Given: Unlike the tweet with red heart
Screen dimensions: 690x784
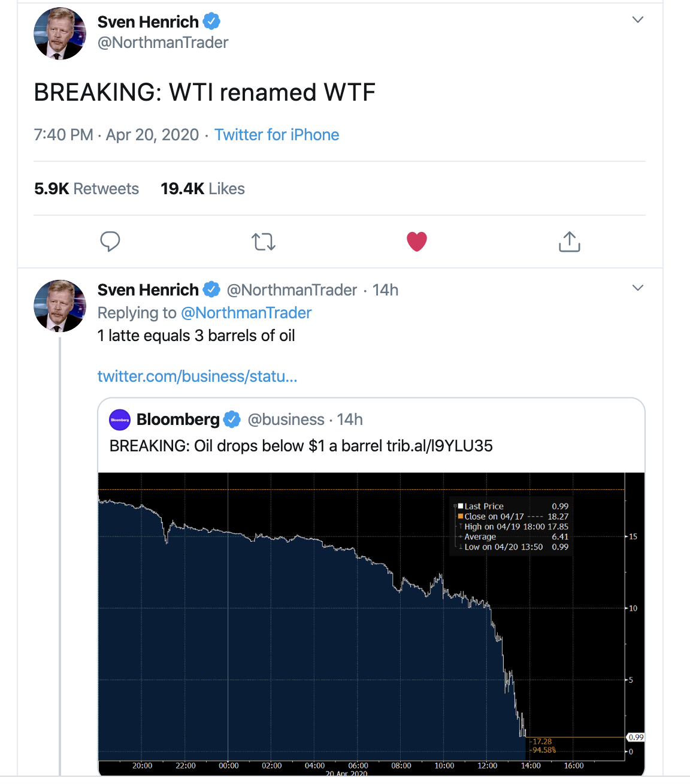Looking at the screenshot, I should [x=416, y=242].
